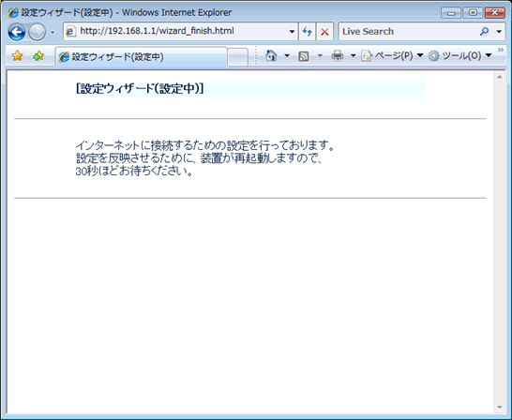Image resolution: width=512 pixels, height=420 pixels.
Task: Click the Forward navigation arrow button
Action: tap(37, 32)
